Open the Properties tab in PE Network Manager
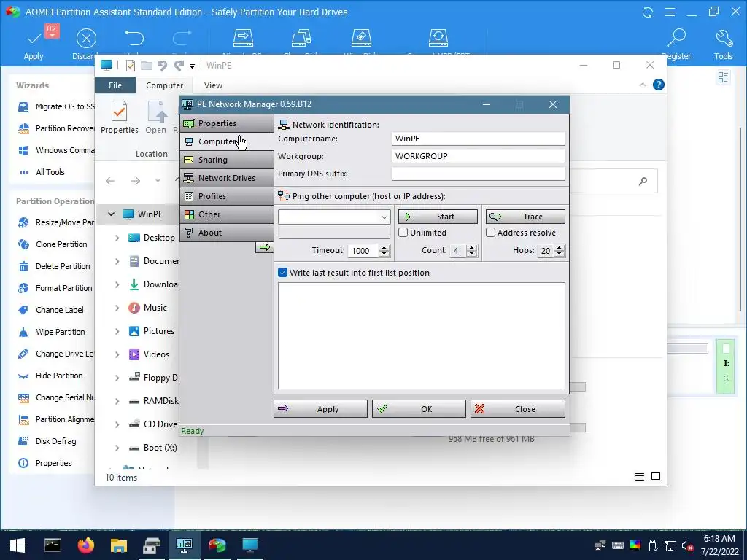Viewport: 747px width, 560px height. click(x=227, y=123)
